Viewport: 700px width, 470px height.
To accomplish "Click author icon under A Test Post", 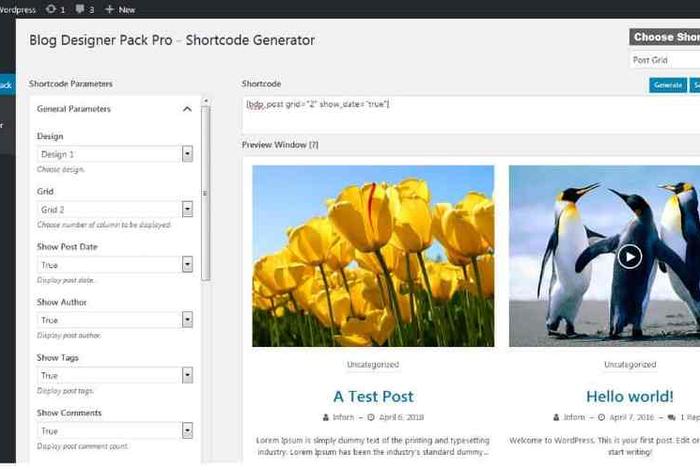I will (x=325, y=418).
